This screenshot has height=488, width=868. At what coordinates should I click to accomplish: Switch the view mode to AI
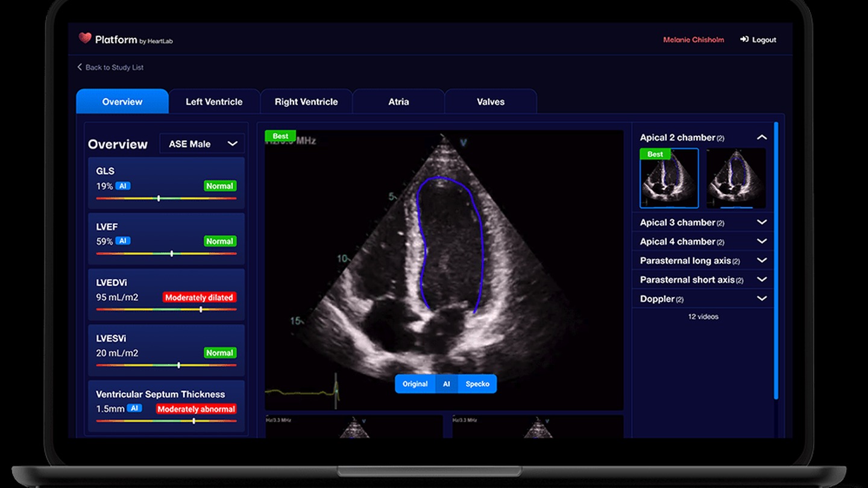tap(446, 383)
